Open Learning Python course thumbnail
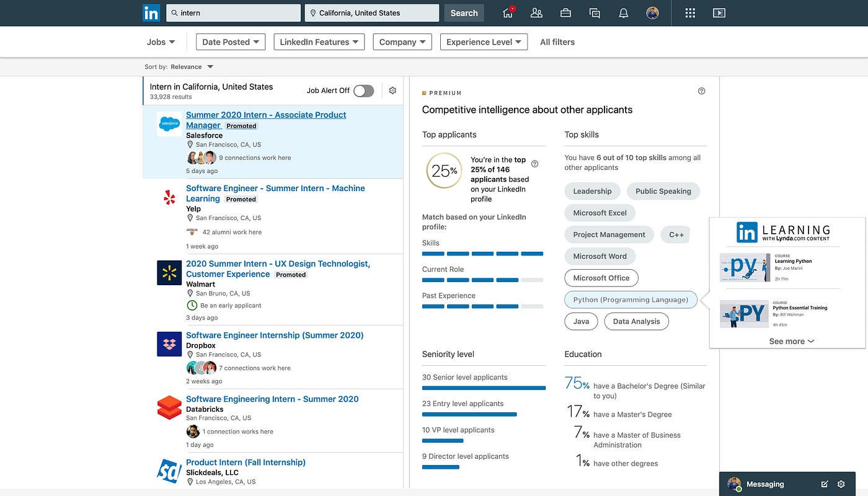 745,268
